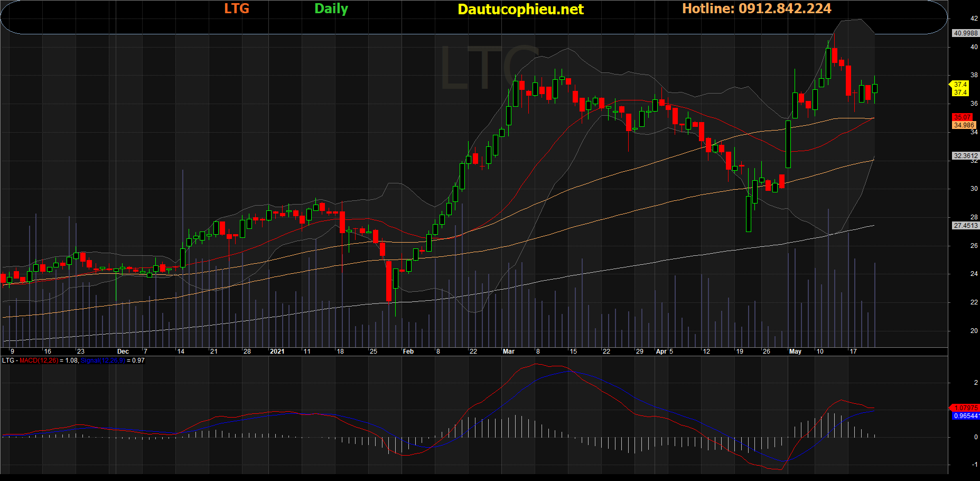The image size is (980, 481).
Task: Select the 40.9988 upper band price tag
Action: tap(965, 33)
